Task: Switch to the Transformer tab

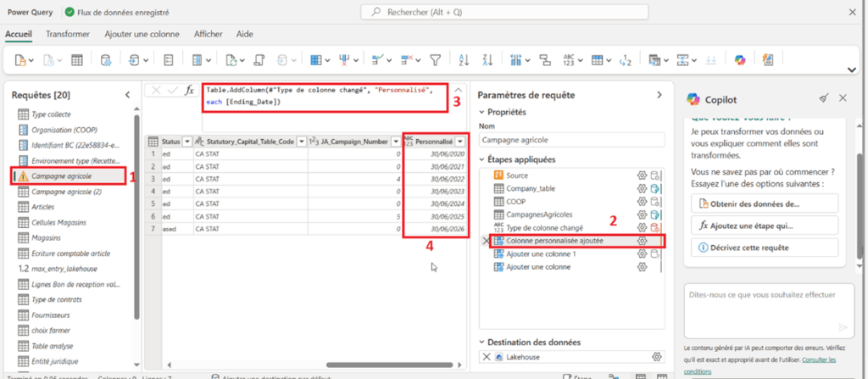Action: pyautogui.click(x=68, y=34)
